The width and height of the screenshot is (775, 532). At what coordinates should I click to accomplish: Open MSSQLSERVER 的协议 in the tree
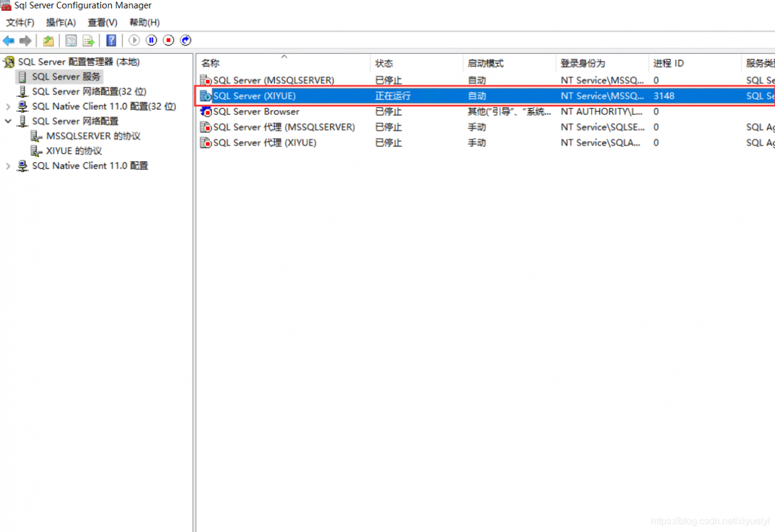click(x=93, y=136)
